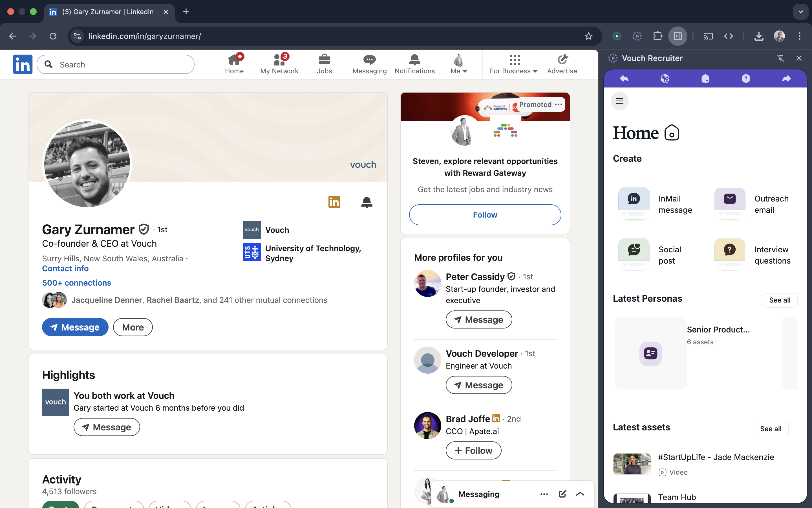This screenshot has width=812, height=508.
Task: Follow Brad Joffe
Action: [473, 450]
